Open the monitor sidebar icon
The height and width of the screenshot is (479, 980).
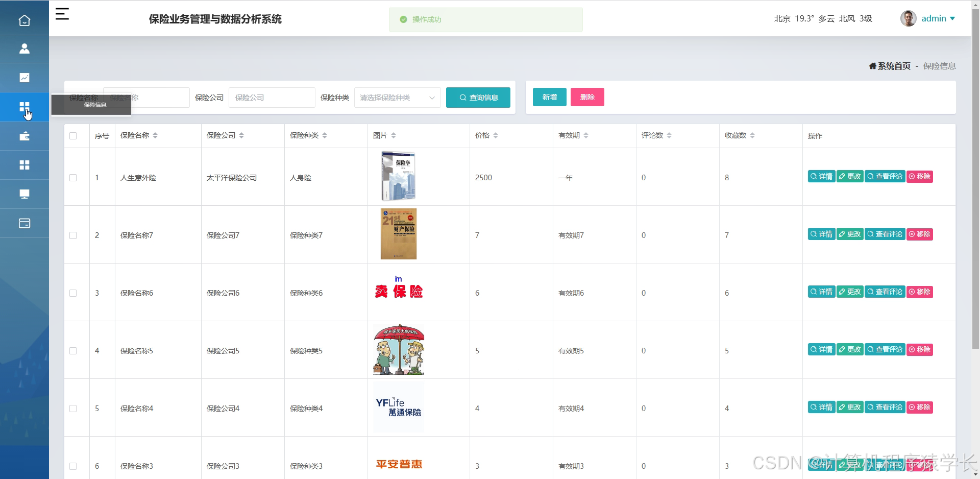tap(24, 194)
